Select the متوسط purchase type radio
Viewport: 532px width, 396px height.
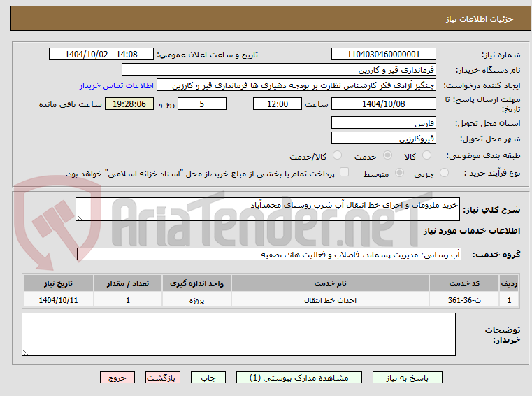click(399, 173)
